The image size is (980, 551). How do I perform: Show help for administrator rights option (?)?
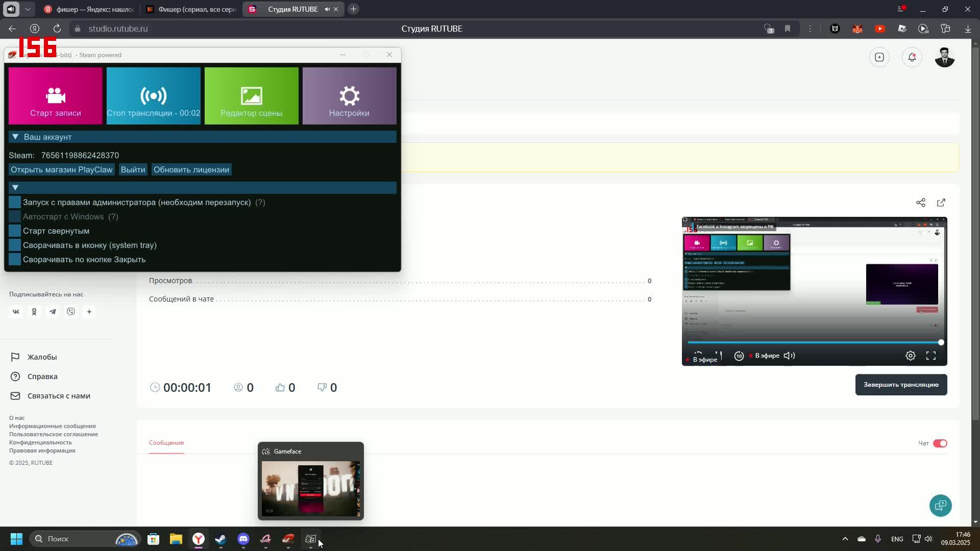(260, 203)
